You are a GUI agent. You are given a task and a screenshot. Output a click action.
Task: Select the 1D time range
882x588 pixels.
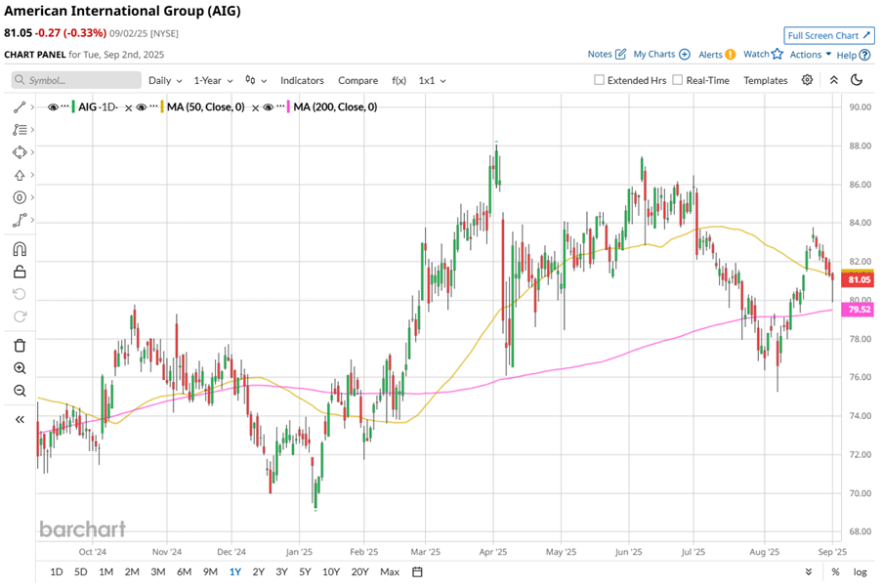(57, 571)
